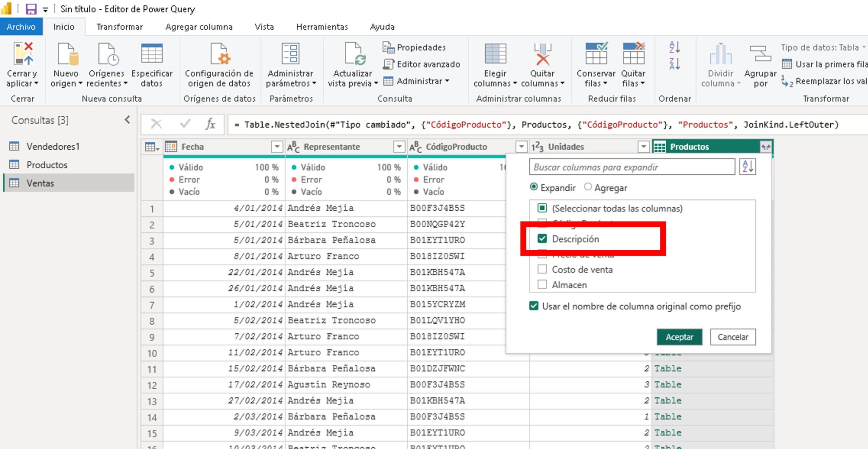The image size is (868, 449).
Task: Switch to the Transformar tab
Action: click(x=120, y=26)
